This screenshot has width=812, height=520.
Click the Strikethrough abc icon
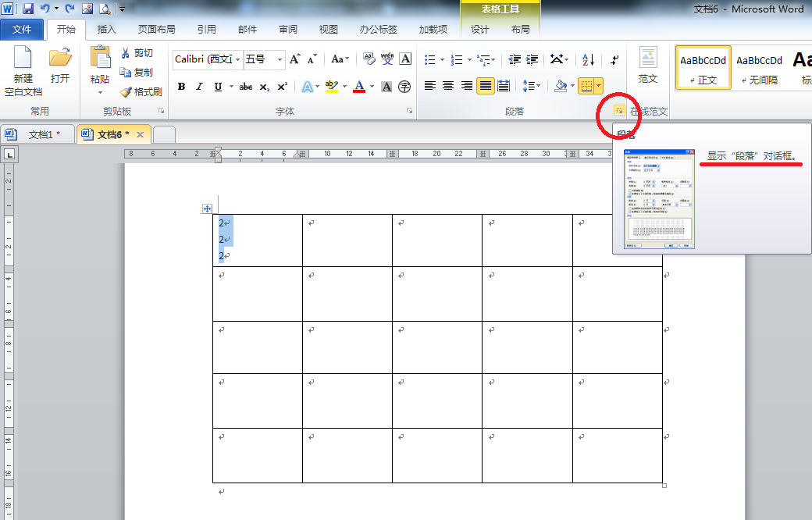pos(246,87)
